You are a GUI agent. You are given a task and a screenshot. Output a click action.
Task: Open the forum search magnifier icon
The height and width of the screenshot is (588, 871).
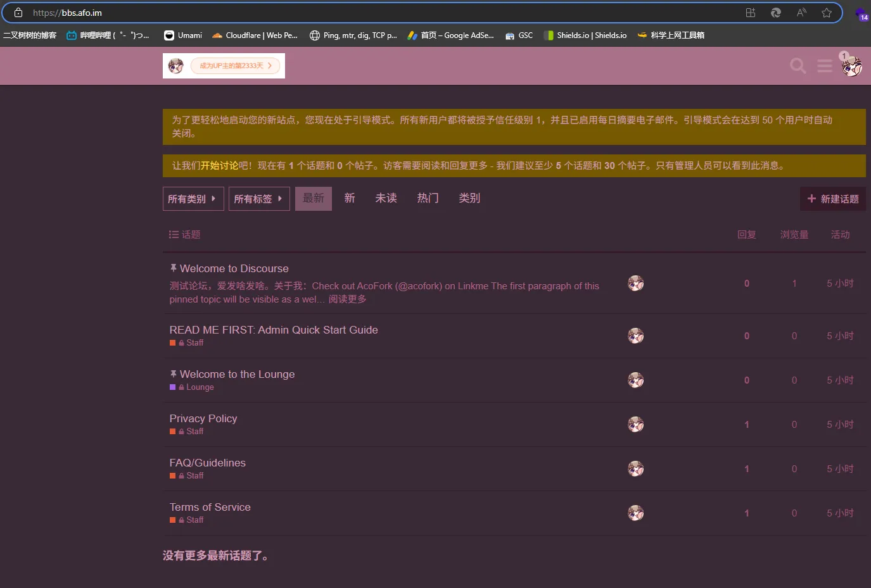(798, 66)
